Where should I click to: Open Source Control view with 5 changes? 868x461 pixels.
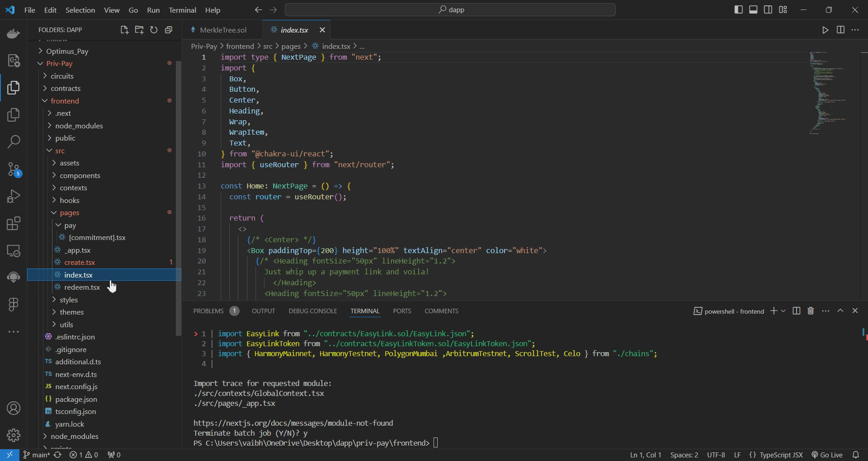pyautogui.click(x=14, y=169)
